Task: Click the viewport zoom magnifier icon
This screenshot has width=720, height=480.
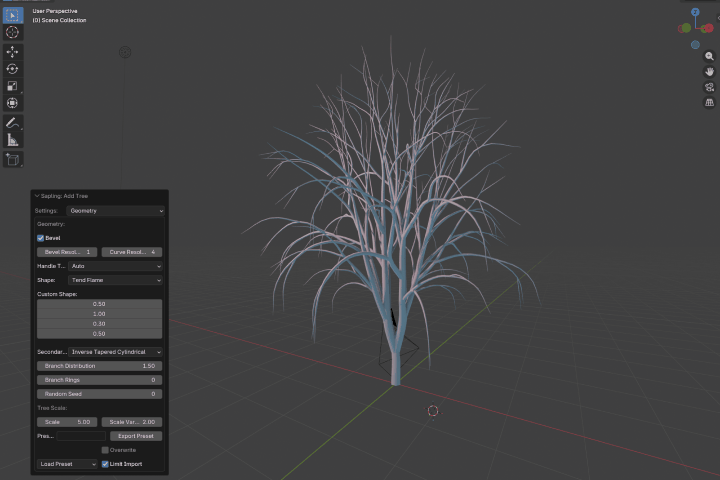Action: 709,56
